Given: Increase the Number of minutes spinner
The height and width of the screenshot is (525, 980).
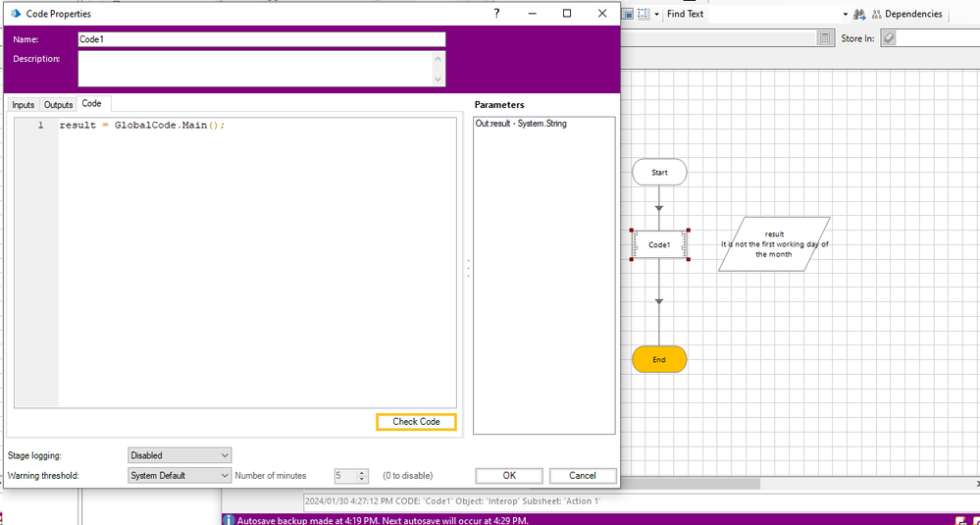Looking at the screenshot, I should [x=362, y=472].
